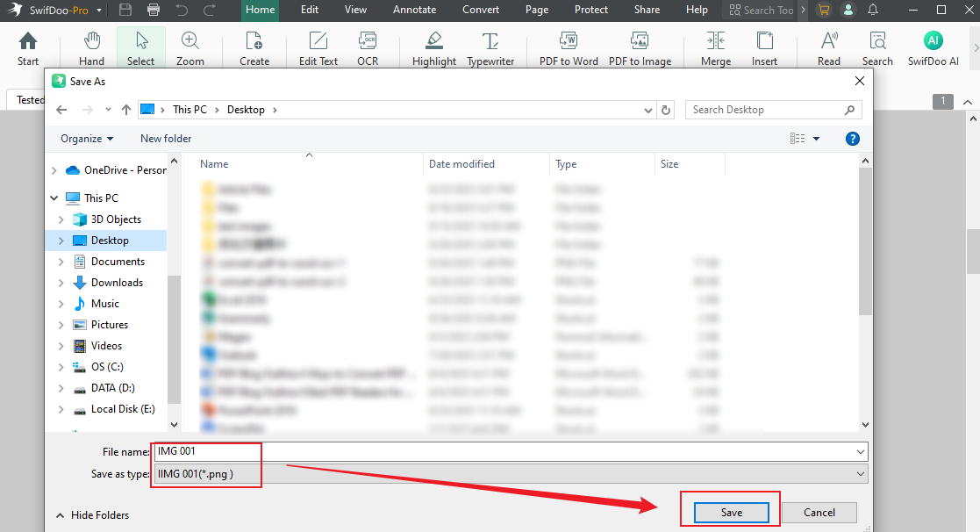Open the Convert tab
This screenshot has height=532, width=980.
481,10
